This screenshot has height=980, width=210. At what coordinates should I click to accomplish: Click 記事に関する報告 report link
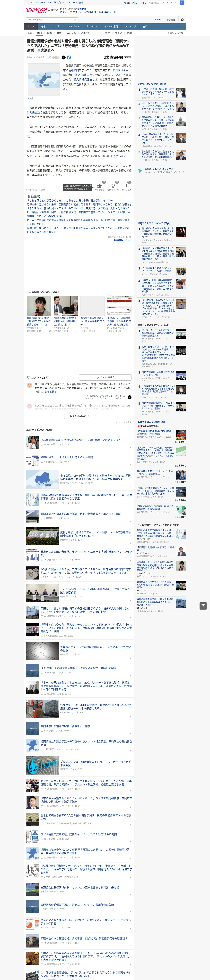tap(36, 189)
